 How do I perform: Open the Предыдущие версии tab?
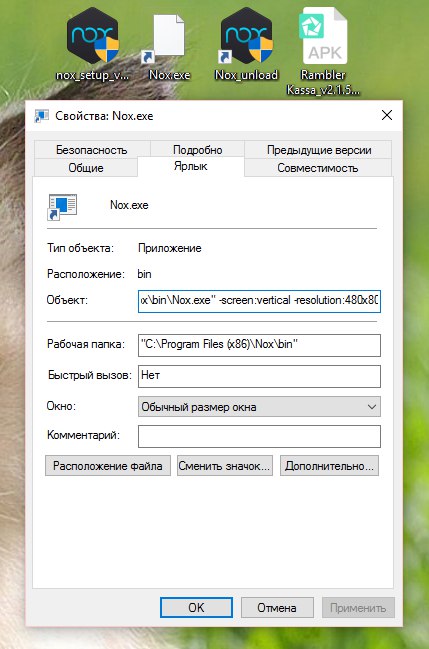coord(318,149)
